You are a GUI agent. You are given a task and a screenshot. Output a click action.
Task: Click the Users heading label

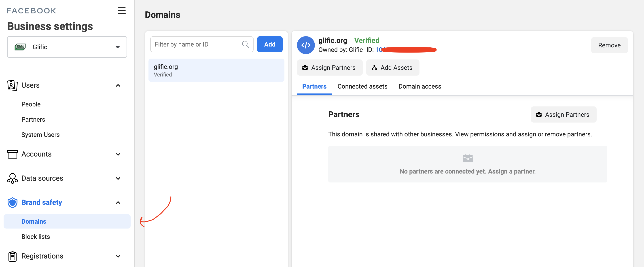[x=30, y=85]
